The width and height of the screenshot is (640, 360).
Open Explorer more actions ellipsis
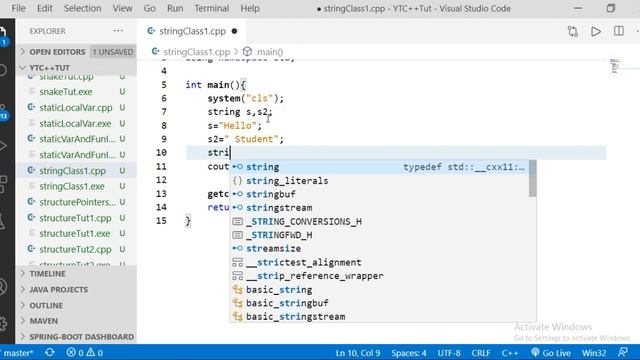point(118,31)
